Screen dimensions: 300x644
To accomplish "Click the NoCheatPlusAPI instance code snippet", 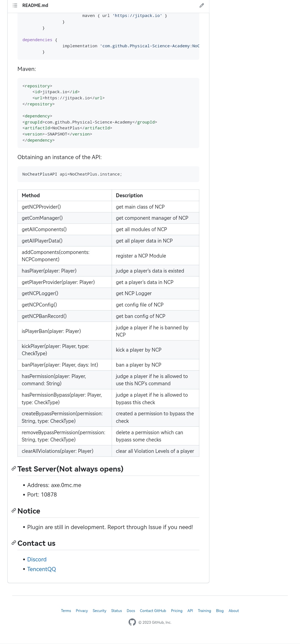I will point(72,174).
